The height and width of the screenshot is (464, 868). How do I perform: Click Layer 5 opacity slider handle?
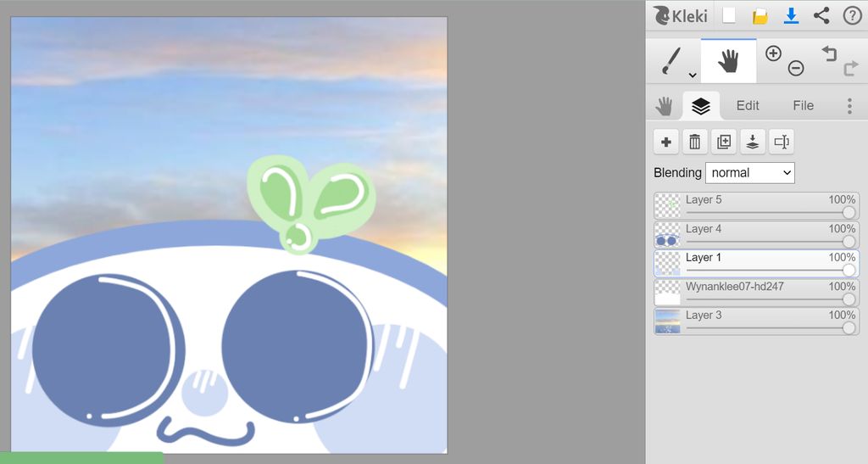tap(849, 212)
